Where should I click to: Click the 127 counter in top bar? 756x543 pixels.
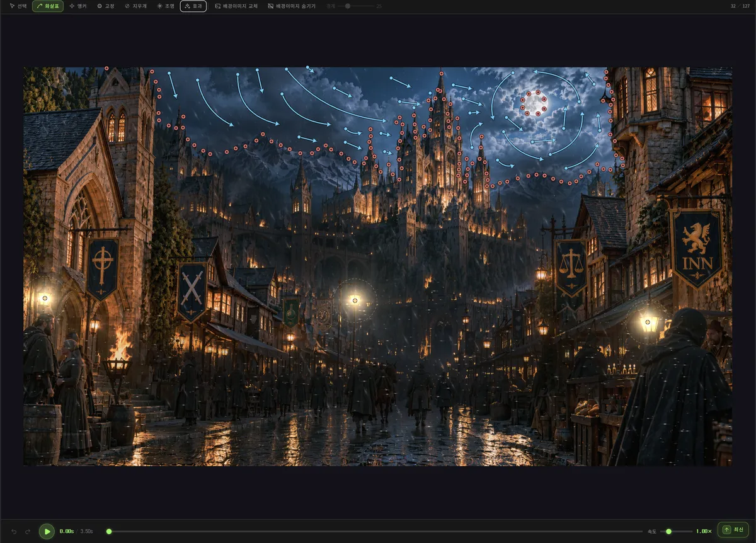click(x=747, y=6)
